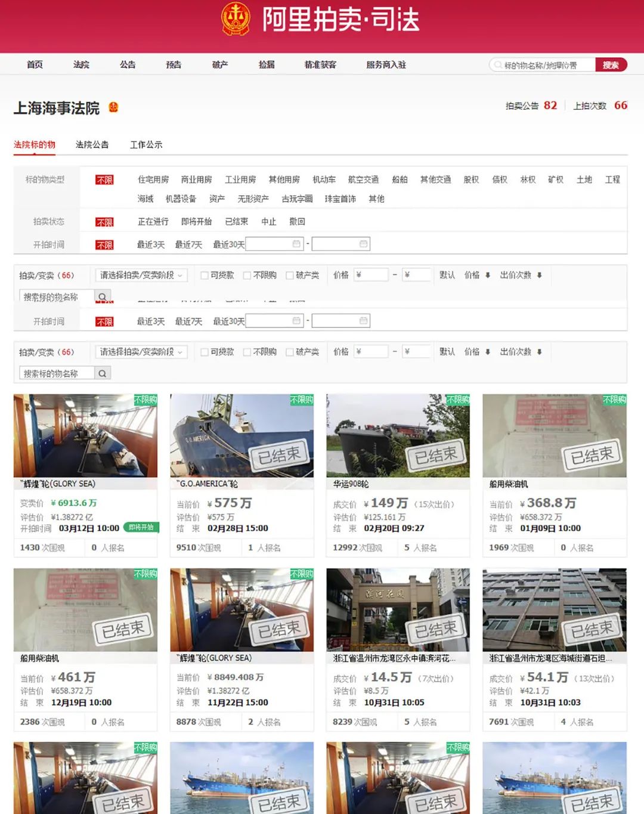Screen dimensions: 644x814
Task: Open G.O.AMERICA ship thumbnail
Action: point(241,435)
